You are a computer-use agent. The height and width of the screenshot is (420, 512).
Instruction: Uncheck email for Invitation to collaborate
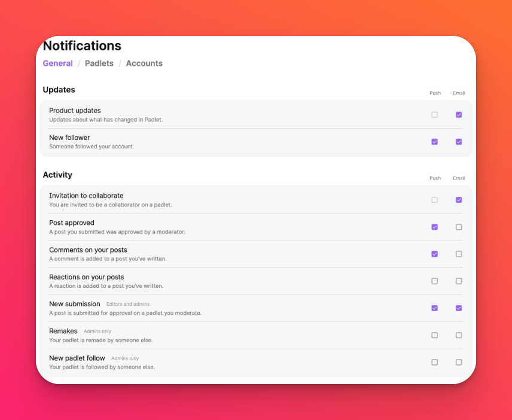pos(458,200)
